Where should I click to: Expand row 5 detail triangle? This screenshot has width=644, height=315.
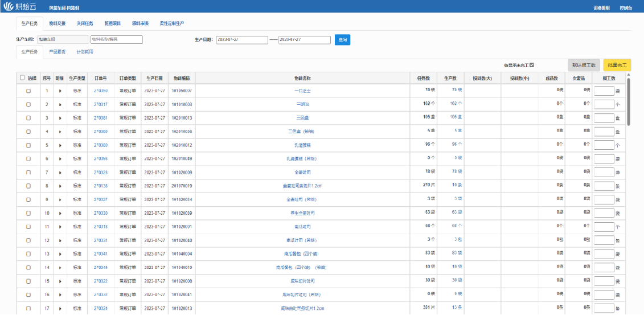click(60, 145)
